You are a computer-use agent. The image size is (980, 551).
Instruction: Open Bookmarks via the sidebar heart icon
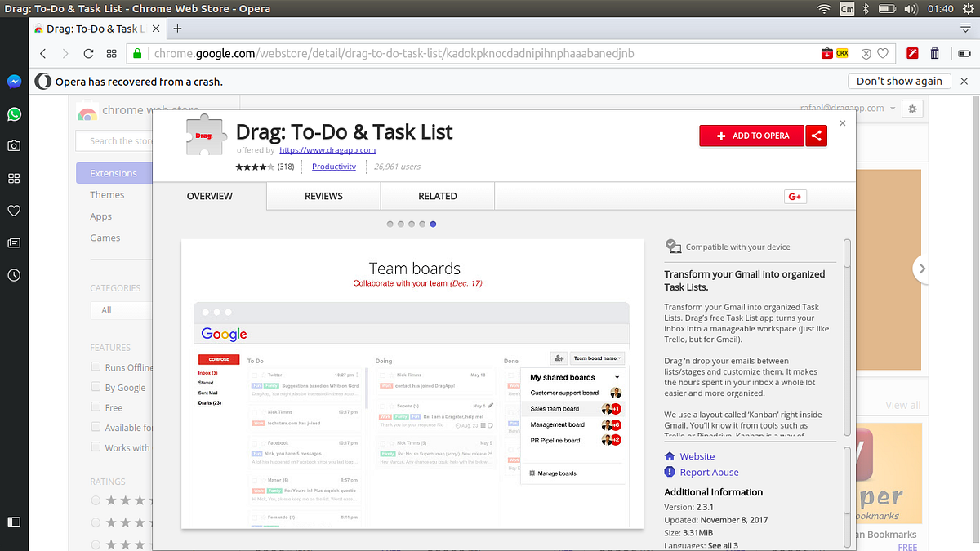pos(13,211)
